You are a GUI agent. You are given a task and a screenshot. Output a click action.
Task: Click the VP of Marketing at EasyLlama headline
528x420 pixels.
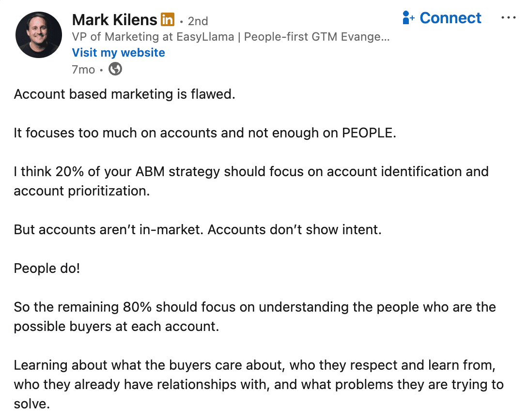coord(230,37)
